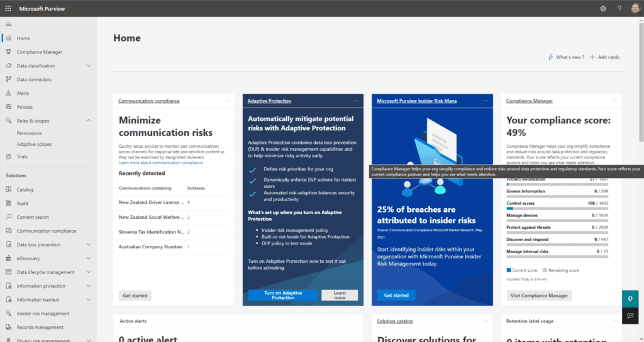
Task: Click the Catalog icon in sidebar
Action: 9,189
